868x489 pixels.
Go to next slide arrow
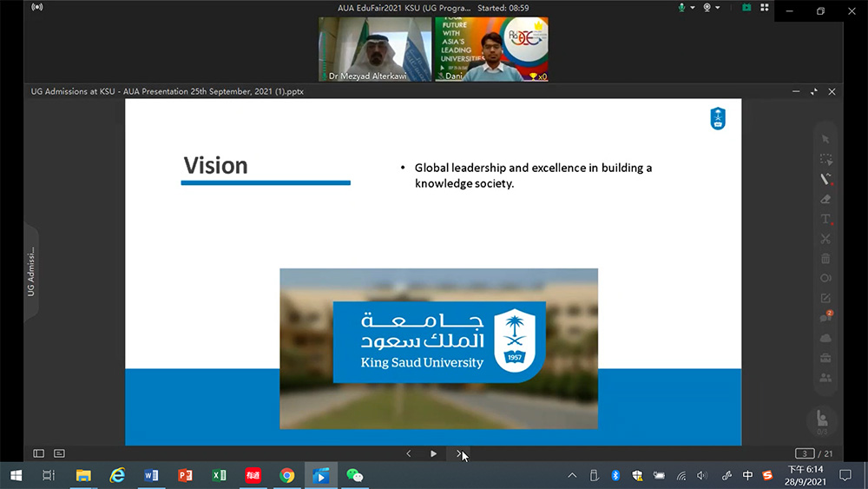[x=458, y=453]
